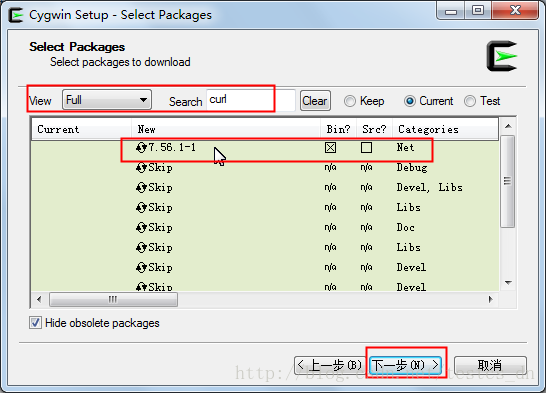Click the 下一步(N) next button

(x=406, y=365)
